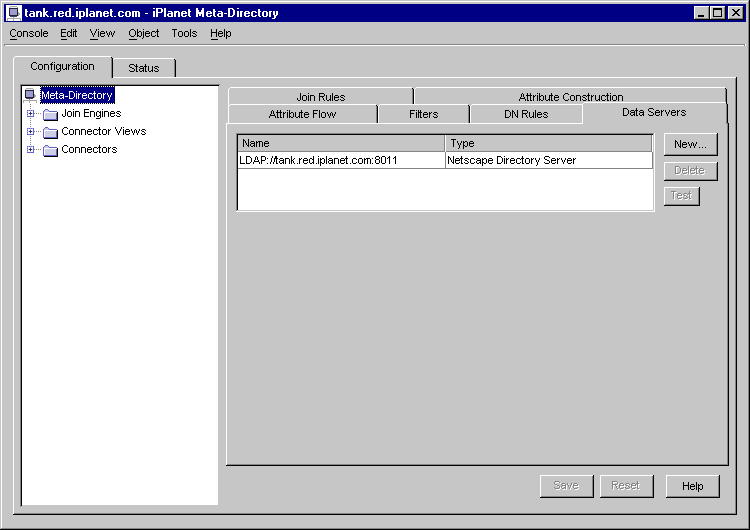Open the Edit menu

(68, 33)
